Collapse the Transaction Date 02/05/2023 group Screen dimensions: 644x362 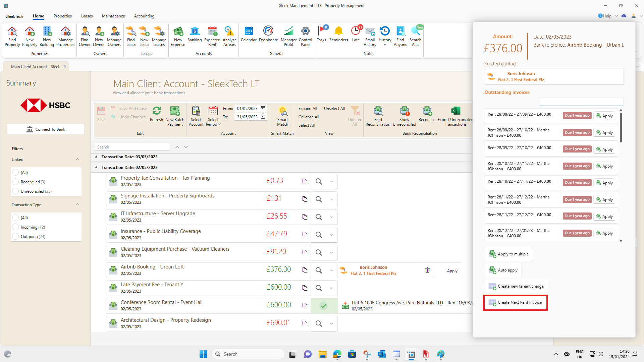[x=96, y=167]
